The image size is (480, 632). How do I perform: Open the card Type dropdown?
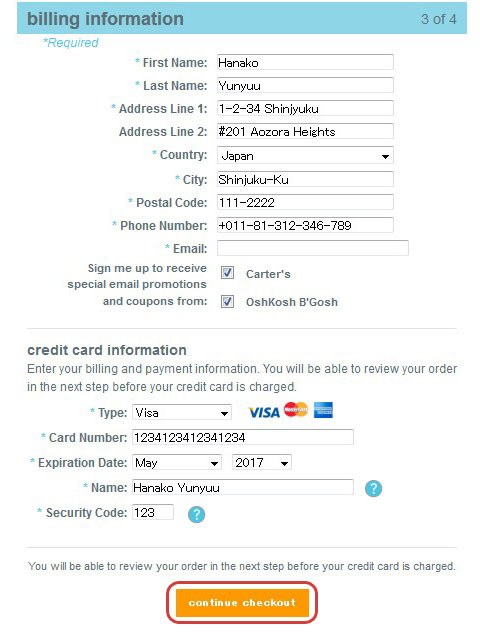click(182, 412)
